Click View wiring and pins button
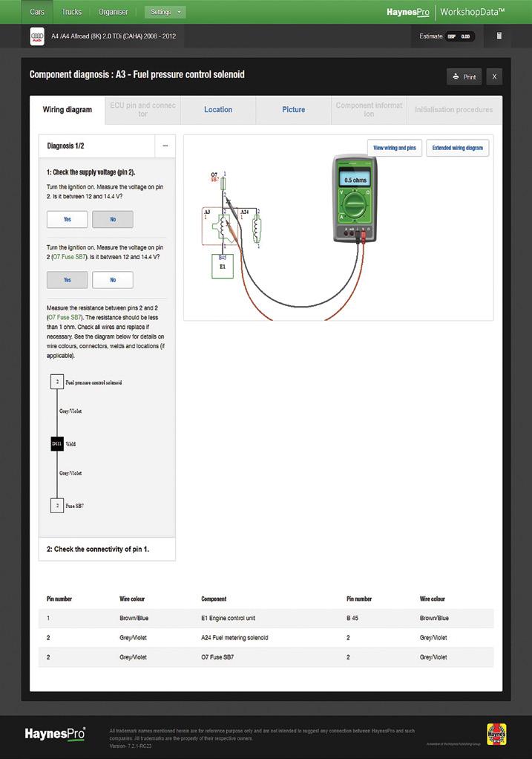This screenshot has width=532, height=759. 395,148
